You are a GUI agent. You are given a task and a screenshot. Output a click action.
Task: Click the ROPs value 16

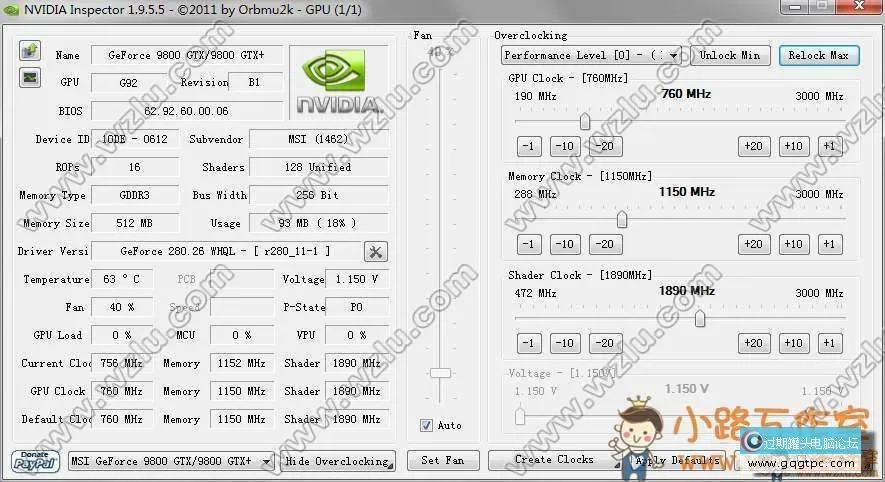(135, 168)
